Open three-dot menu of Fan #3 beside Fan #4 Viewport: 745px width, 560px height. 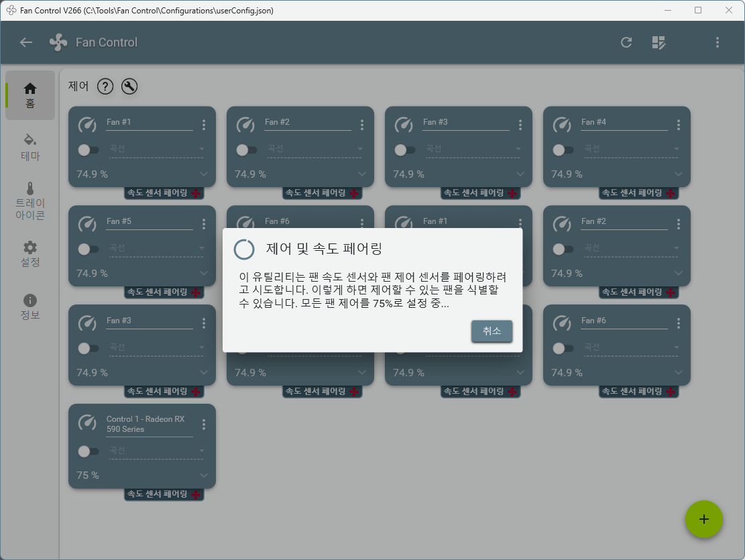[520, 125]
